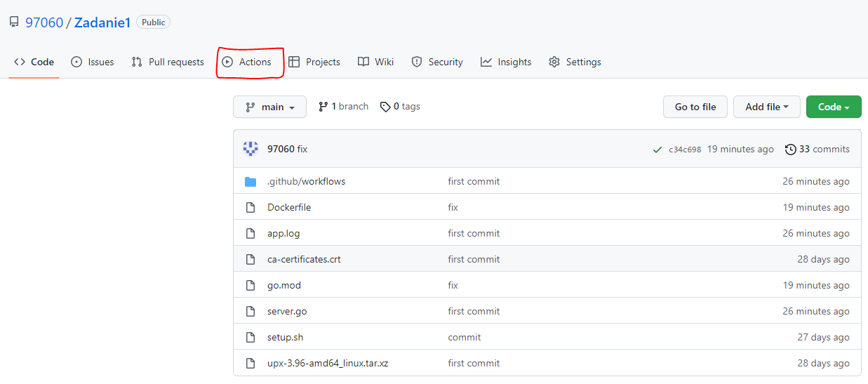Click the ca-certificates.crt file icon
This screenshot has width=868, height=384.
point(251,260)
